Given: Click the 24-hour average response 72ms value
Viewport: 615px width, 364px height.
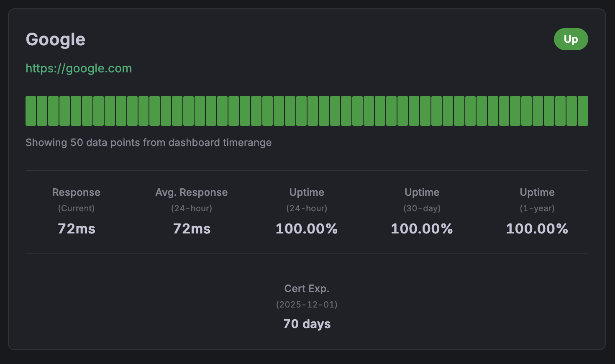Looking at the screenshot, I should pos(192,229).
